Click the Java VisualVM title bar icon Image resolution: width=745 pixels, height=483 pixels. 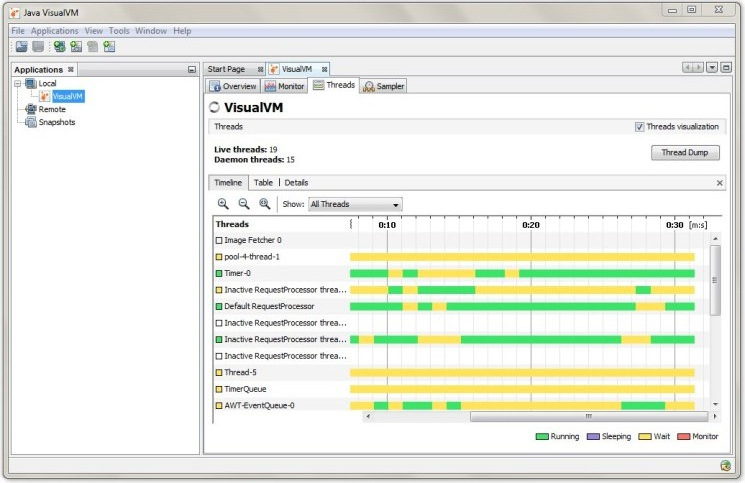[15, 13]
